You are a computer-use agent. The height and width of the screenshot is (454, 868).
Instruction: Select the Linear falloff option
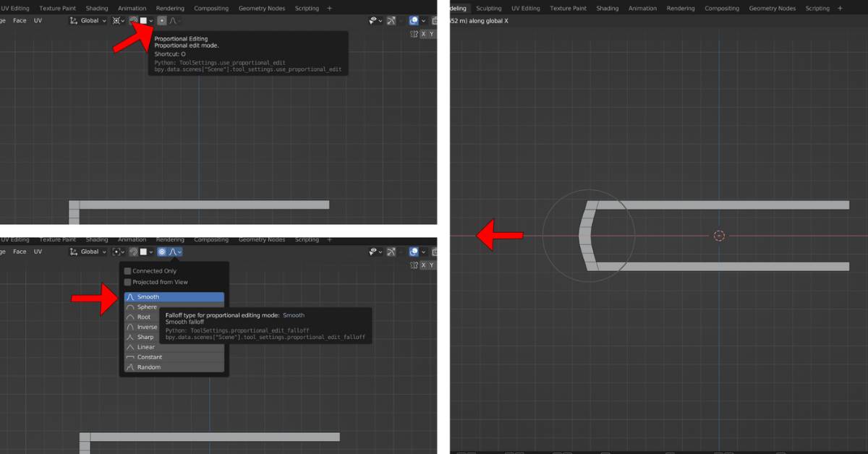[x=146, y=347]
